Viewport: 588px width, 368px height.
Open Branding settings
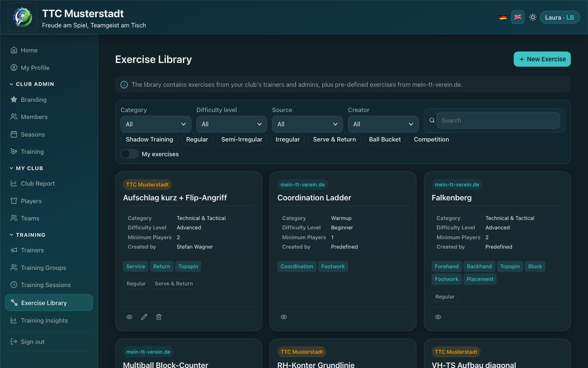point(49,100)
